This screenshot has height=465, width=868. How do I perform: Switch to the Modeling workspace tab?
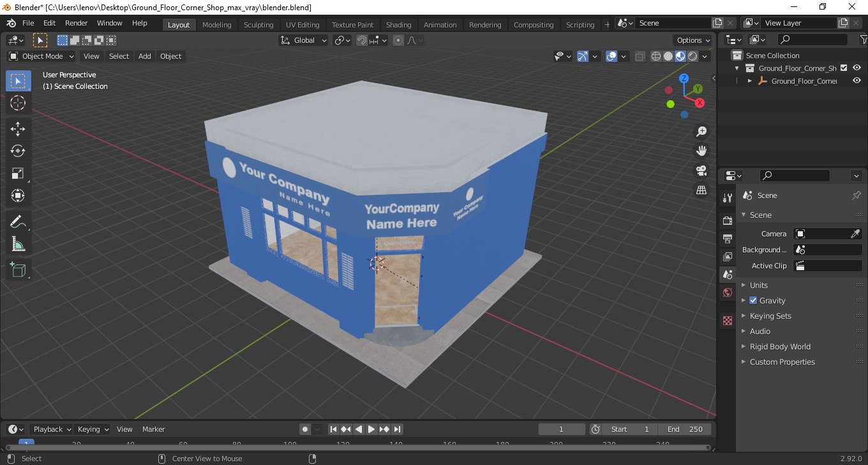point(216,25)
